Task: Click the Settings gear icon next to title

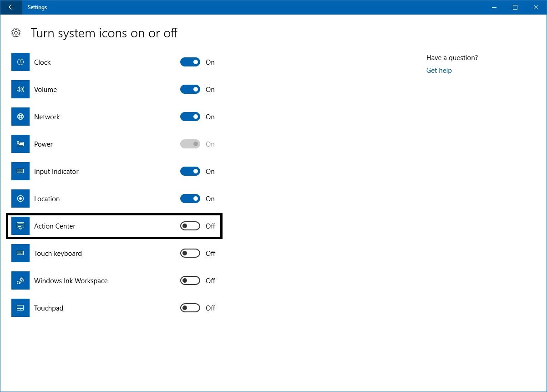Action: pos(16,33)
